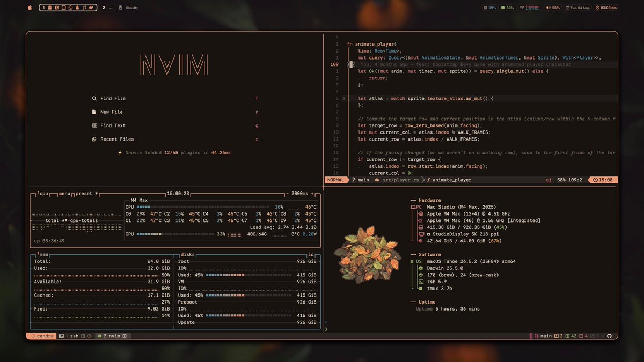The image size is (644, 362).
Task: Click the magnifier icon beside Find File
Action: pos(94,98)
